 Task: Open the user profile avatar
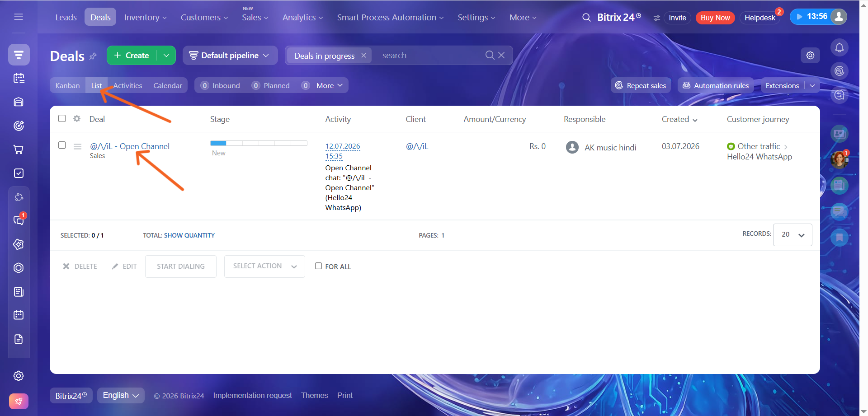[x=839, y=17]
